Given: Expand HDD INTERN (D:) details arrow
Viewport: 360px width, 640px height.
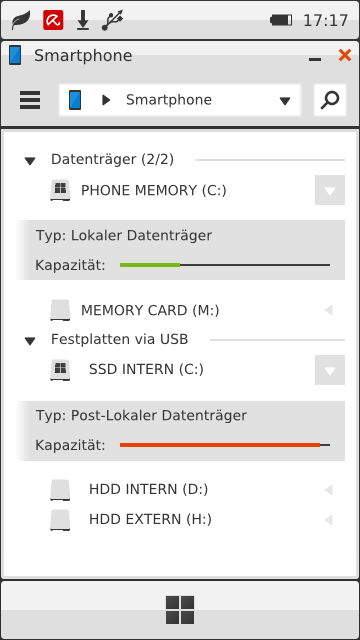Looking at the screenshot, I should 329,490.
